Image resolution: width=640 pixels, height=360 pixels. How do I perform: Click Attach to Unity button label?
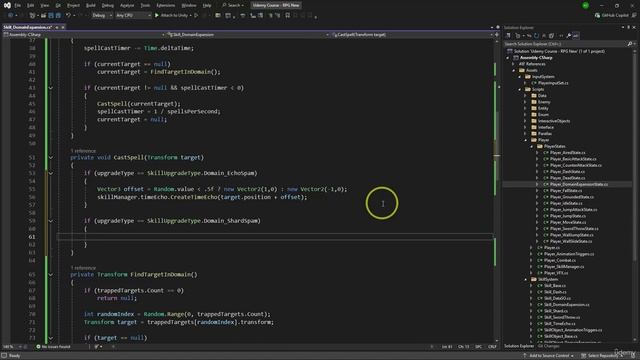[x=174, y=16]
